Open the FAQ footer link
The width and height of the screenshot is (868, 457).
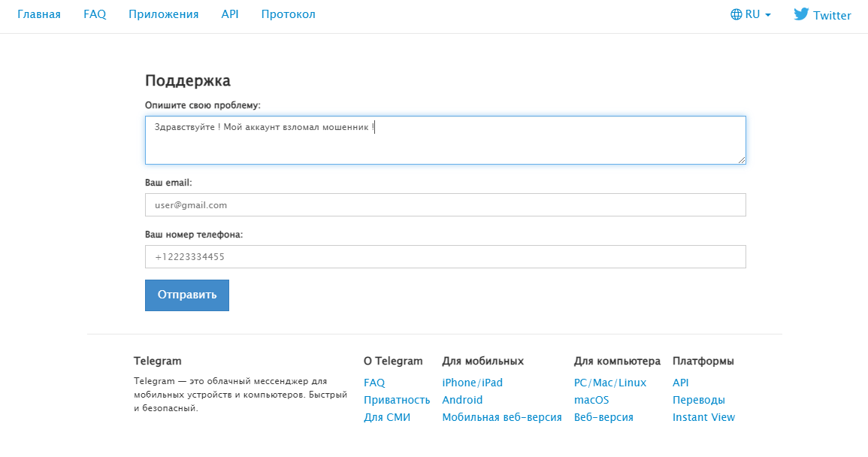click(x=374, y=383)
